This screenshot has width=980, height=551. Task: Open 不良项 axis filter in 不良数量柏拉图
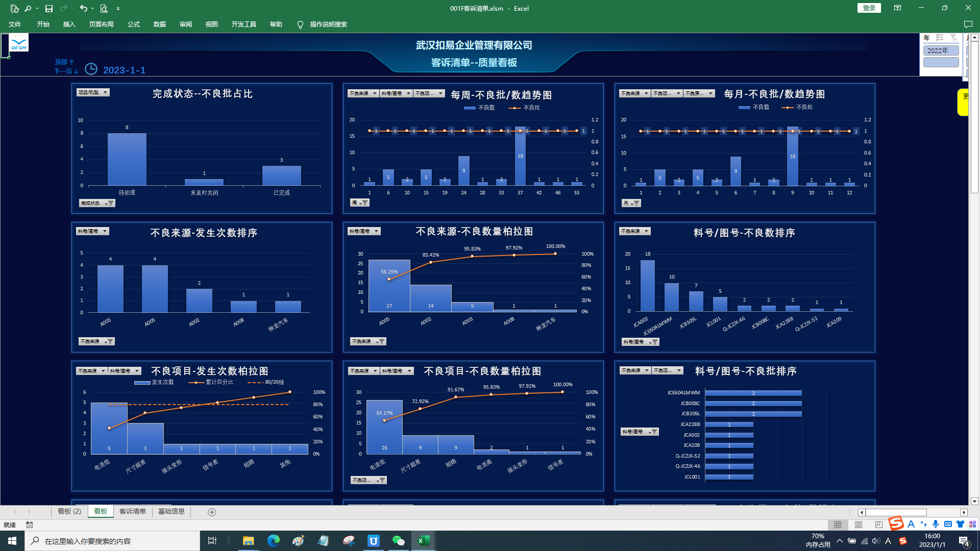click(x=369, y=480)
